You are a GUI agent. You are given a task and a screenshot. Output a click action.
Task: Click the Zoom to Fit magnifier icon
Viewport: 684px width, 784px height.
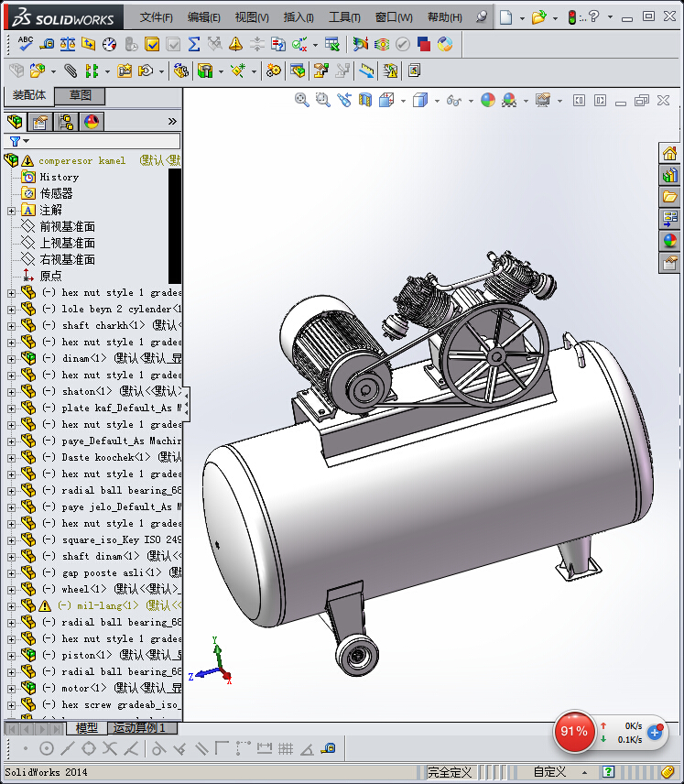tap(301, 100)
